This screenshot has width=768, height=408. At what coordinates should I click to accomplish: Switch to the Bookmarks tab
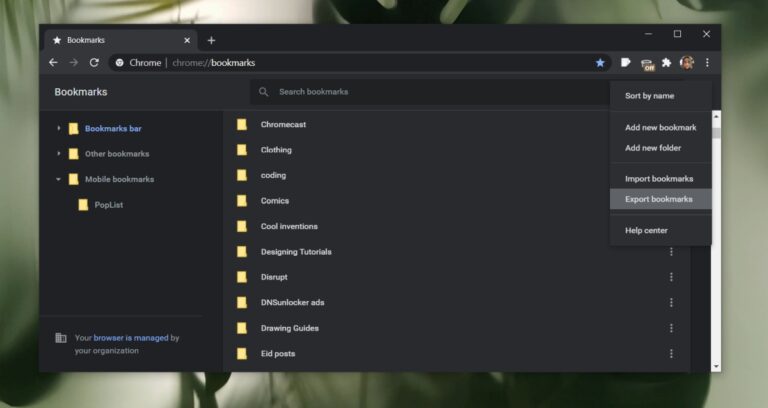120,40
